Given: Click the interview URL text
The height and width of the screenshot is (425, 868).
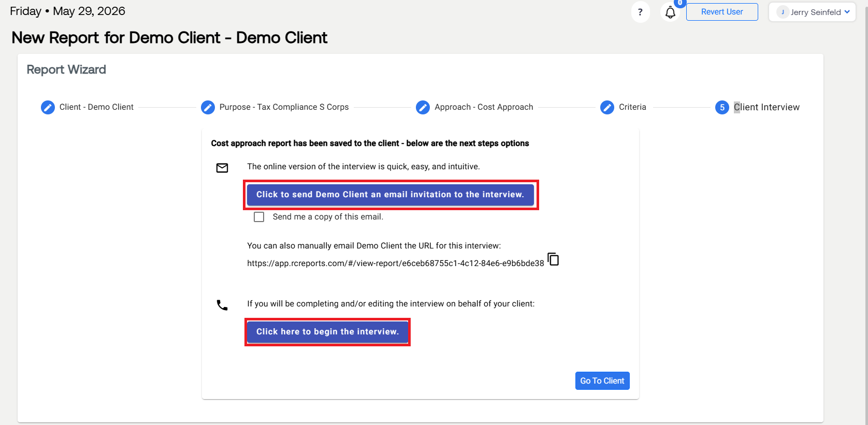Looking at the screenshot, I should click(x=396, y=263).
